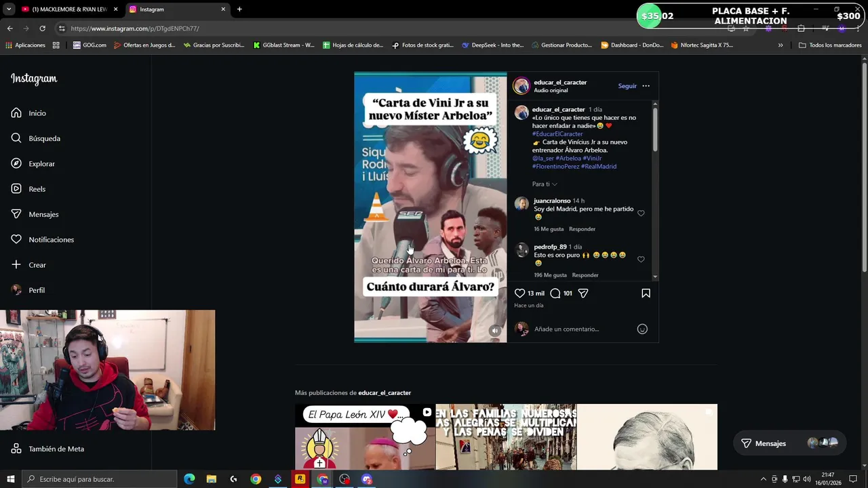
Task: Toggle video sound with the speaker icon
Action: point(495,331)
